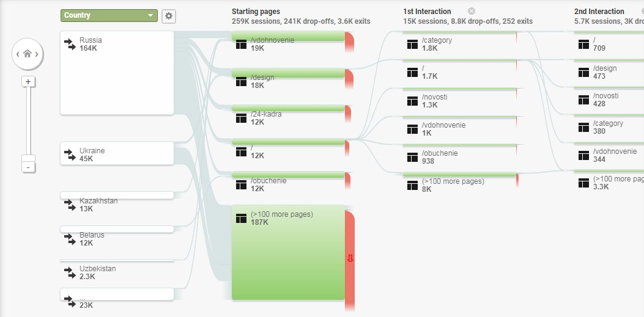This screenshot has width=644, height=317.
Task: Zoom in with the plus button
Action: point(28,82)
